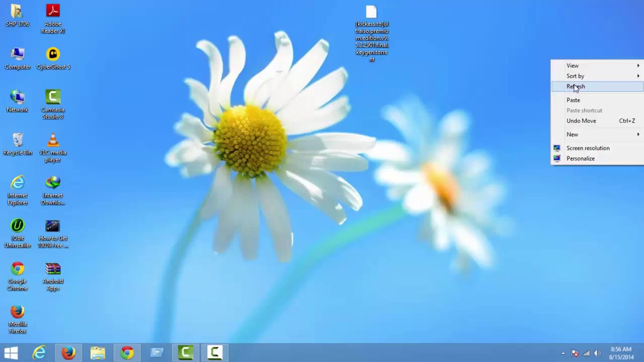
Task: Select the Network desktop icon
Action: pos(17,101)
